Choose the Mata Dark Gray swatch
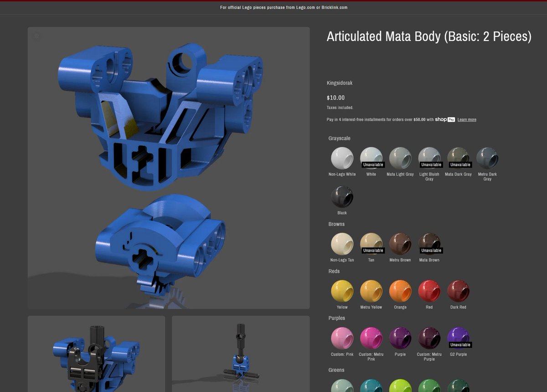Screen dimensions: 547x392 [459, 158]
